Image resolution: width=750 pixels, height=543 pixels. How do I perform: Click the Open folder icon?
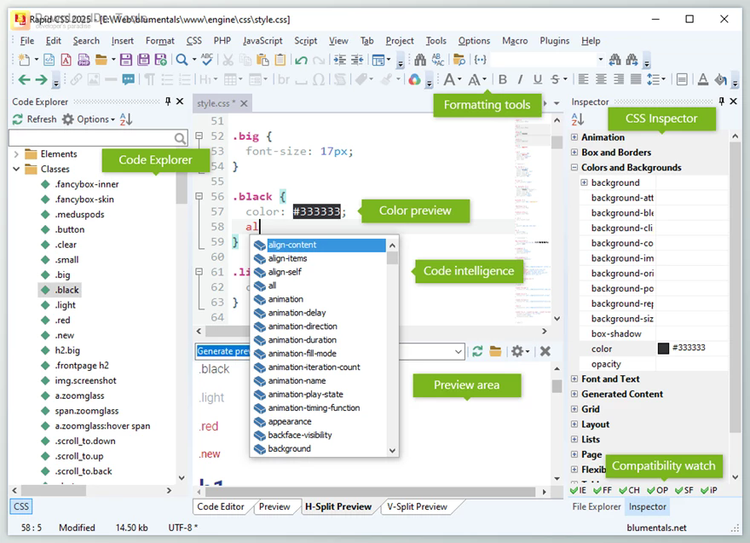coord(101,60)
